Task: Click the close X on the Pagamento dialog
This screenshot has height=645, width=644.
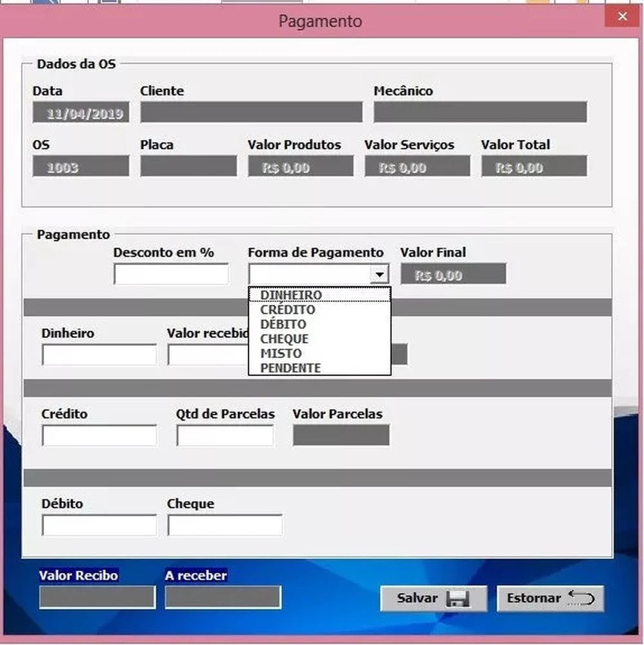Action: [623, 16]
